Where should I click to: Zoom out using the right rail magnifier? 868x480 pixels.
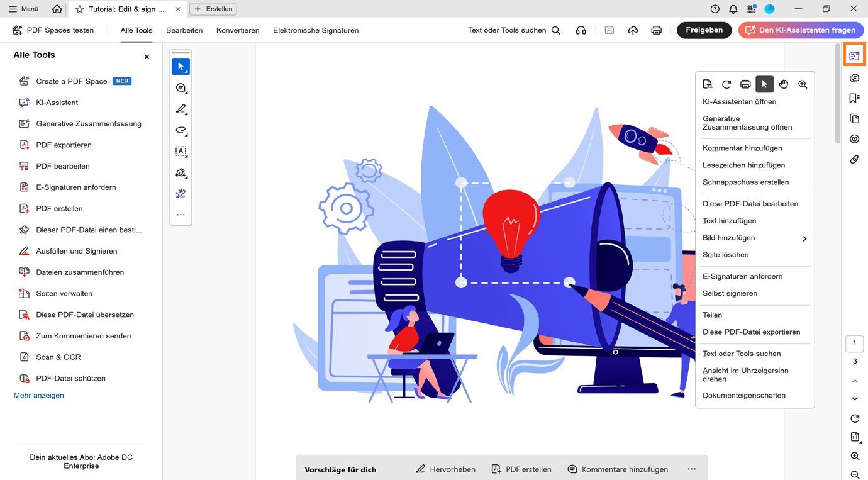[x=855, y=475]
